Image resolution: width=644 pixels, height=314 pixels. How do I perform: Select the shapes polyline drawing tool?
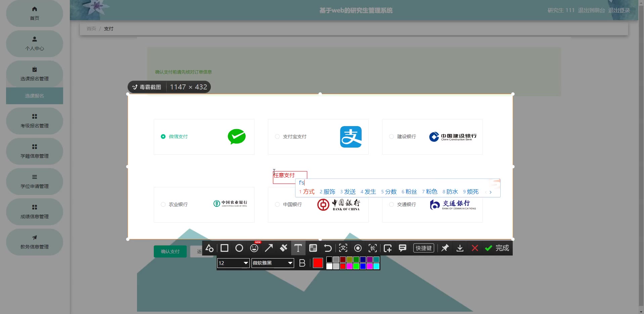(x=210, y=248)
